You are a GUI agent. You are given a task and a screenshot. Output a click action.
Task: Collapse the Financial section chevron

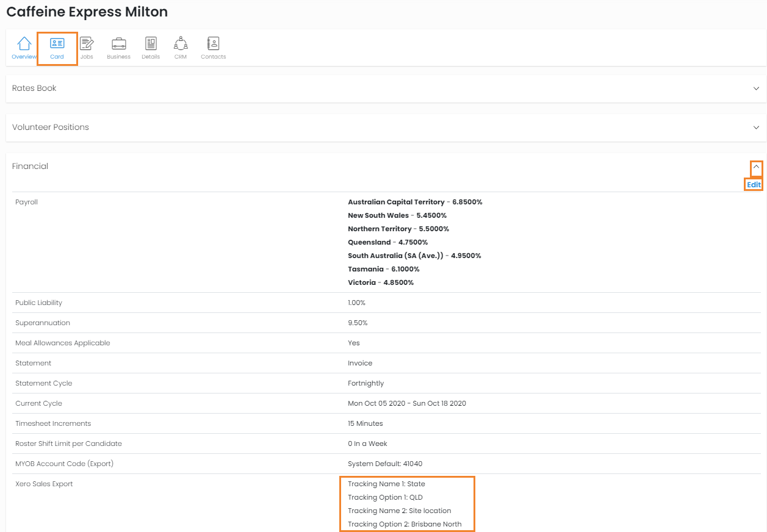point(757,167)
